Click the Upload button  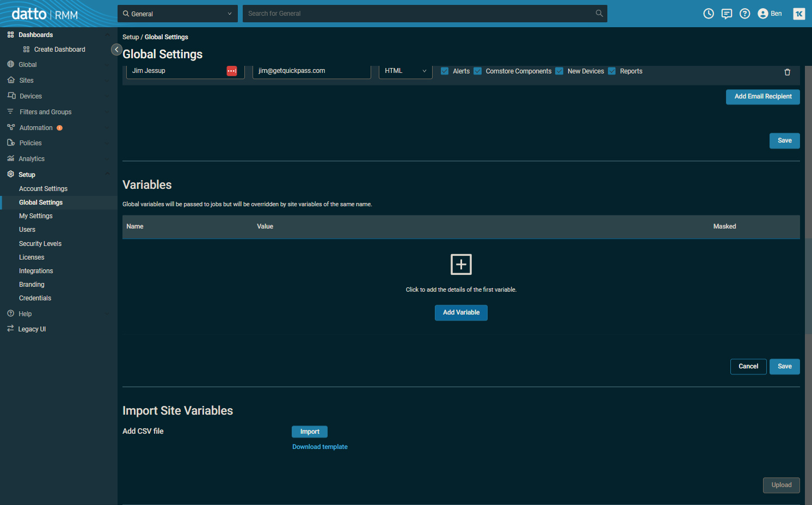(782, 485)
